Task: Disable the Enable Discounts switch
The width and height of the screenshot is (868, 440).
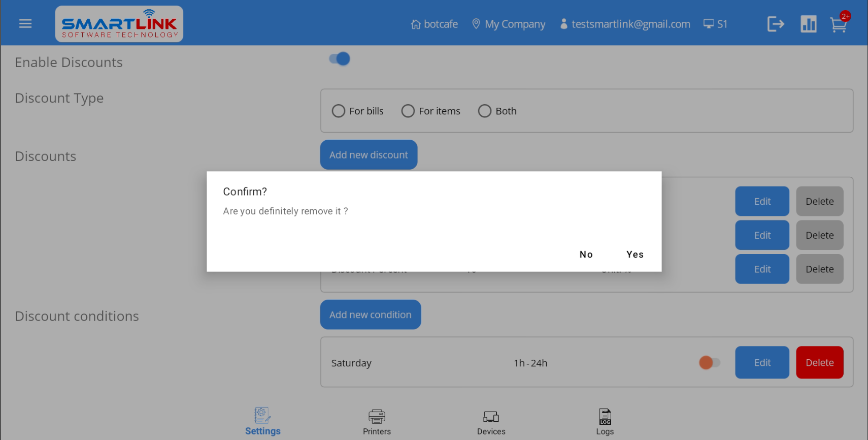Action: click(x=340, y=59)
